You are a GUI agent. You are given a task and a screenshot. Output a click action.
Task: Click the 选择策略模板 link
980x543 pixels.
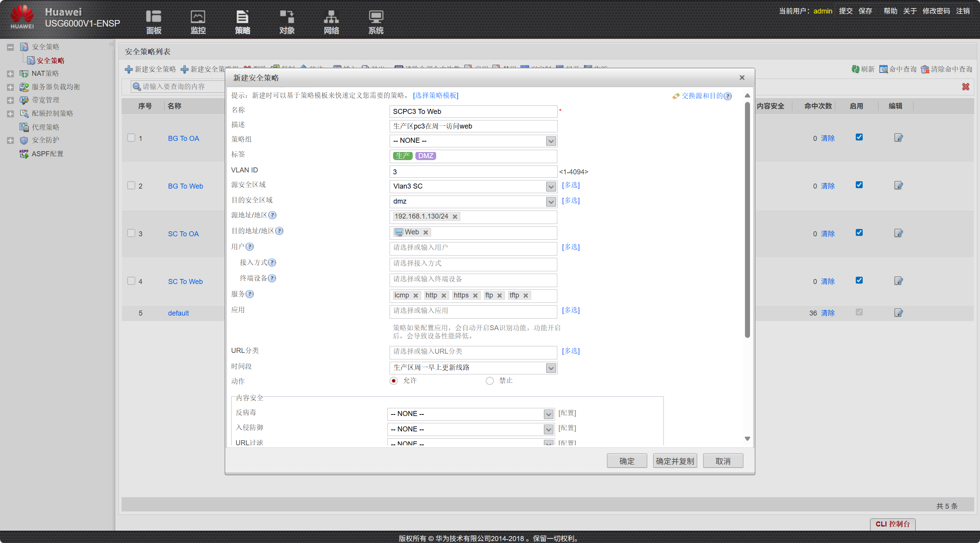435,95
